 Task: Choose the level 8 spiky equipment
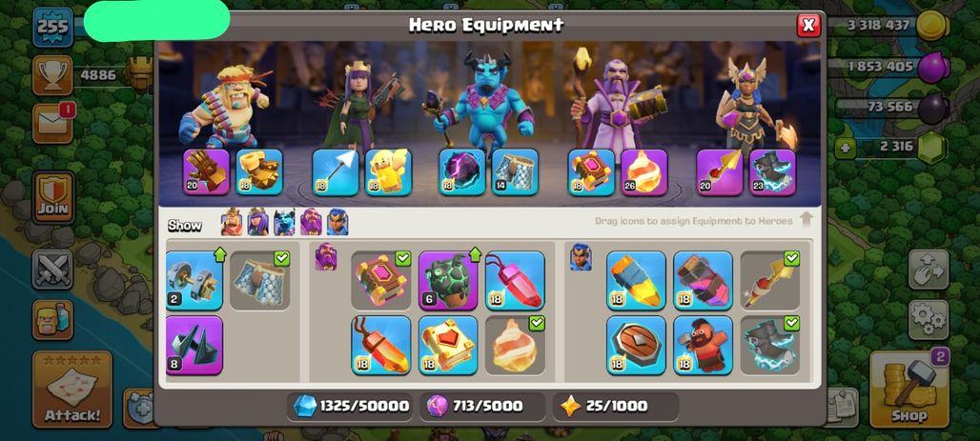(x=194, y=346)
